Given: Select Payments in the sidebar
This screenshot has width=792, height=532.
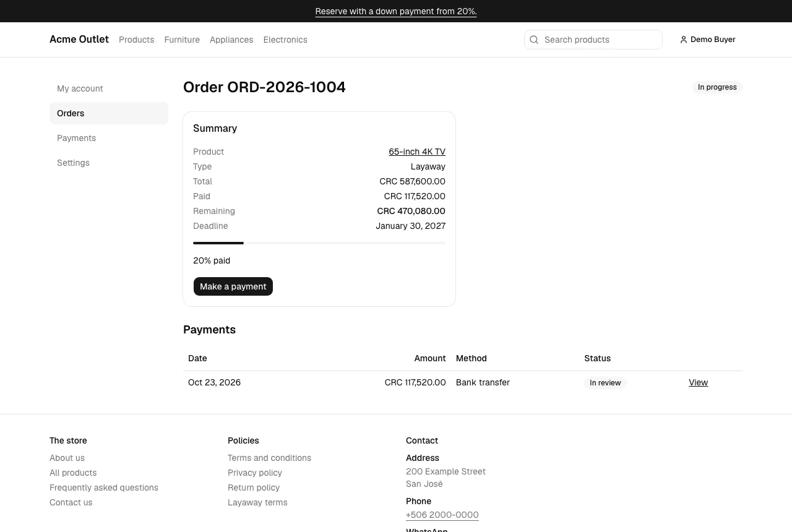Looking at the screenshot, I should (x=109, y=138).
